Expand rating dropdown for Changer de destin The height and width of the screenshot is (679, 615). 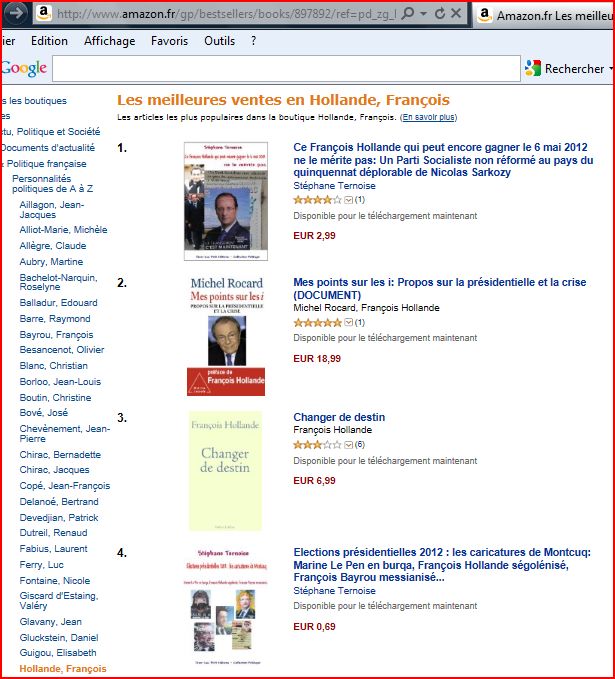tap(349, 445)
